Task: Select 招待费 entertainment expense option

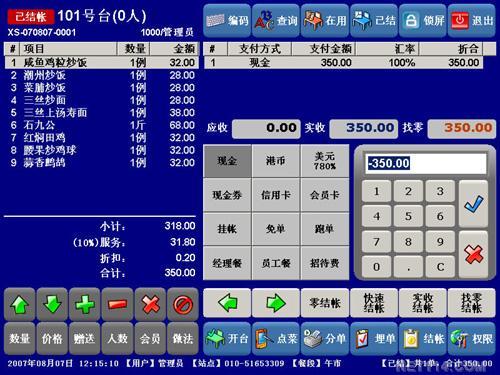Action: click(325, 263)
